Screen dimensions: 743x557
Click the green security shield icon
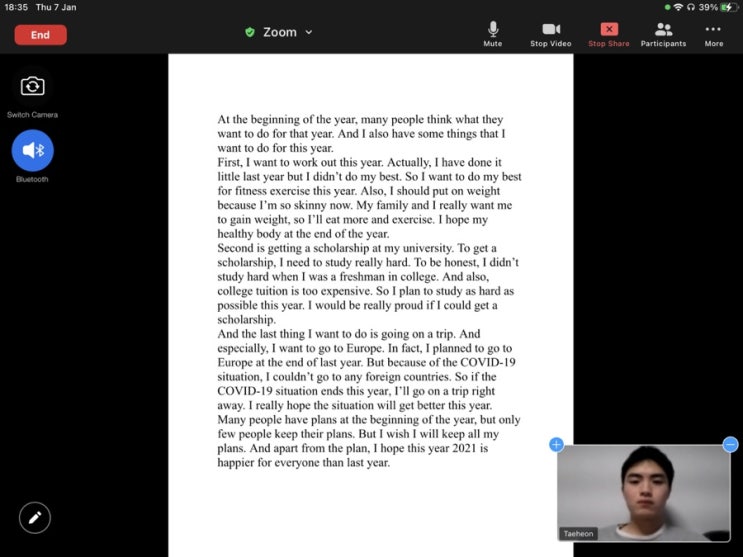250,32
